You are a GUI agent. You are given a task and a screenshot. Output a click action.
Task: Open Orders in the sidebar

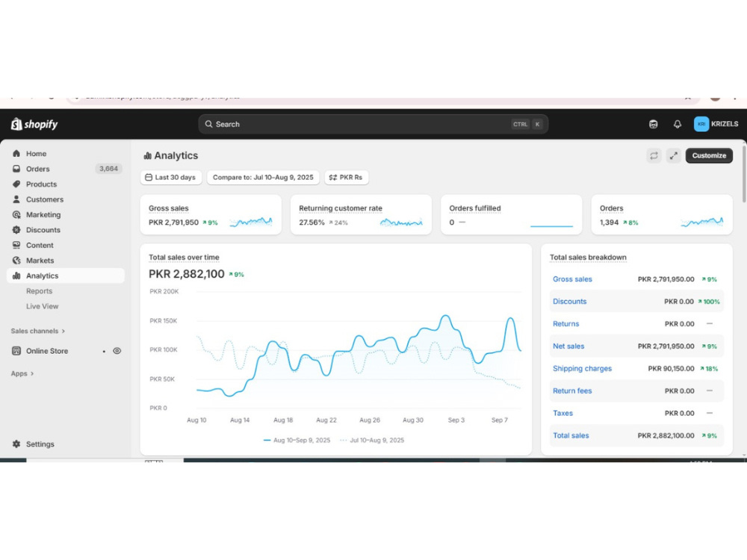pos(66,169)
